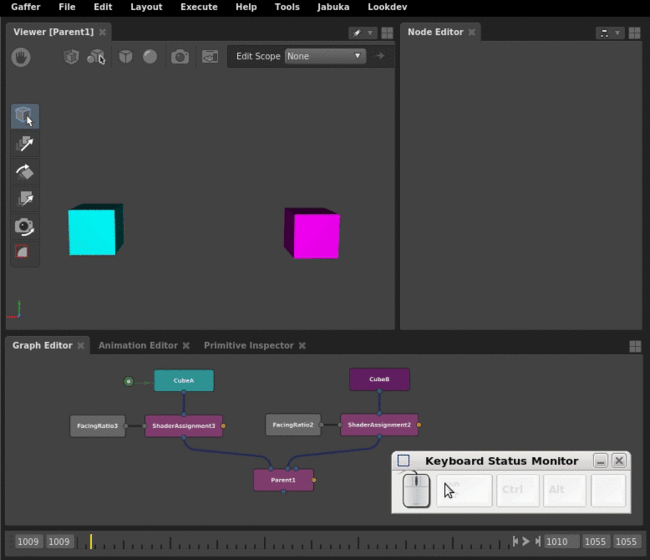Open the Tools menu

[x=287, y=7]
